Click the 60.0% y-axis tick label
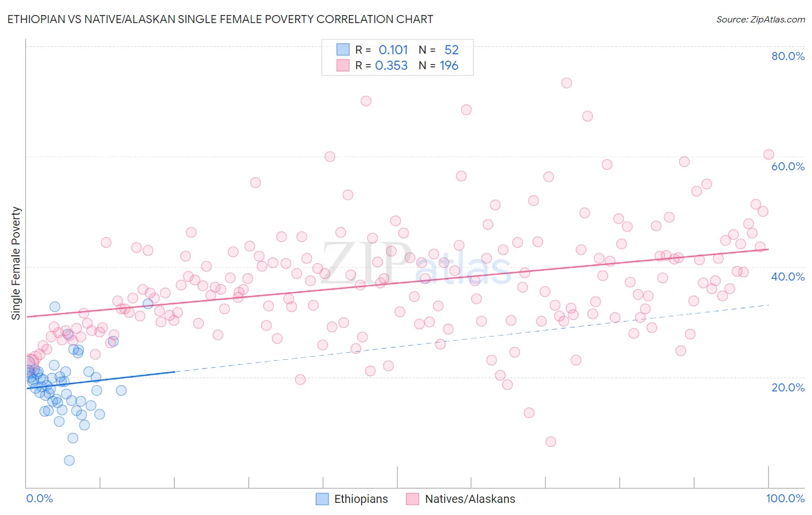Viewport: 812px width, 515px height. point(788,166)
